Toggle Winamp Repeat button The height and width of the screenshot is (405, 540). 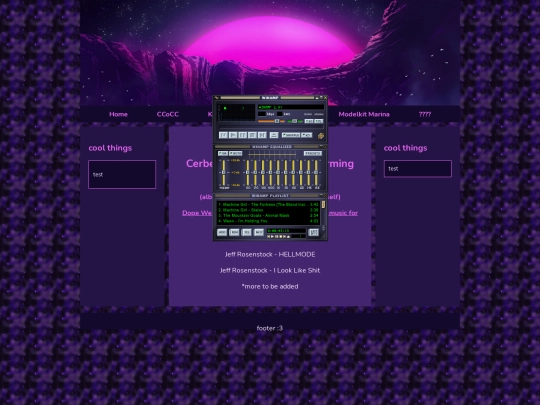(x=307, y=135)
